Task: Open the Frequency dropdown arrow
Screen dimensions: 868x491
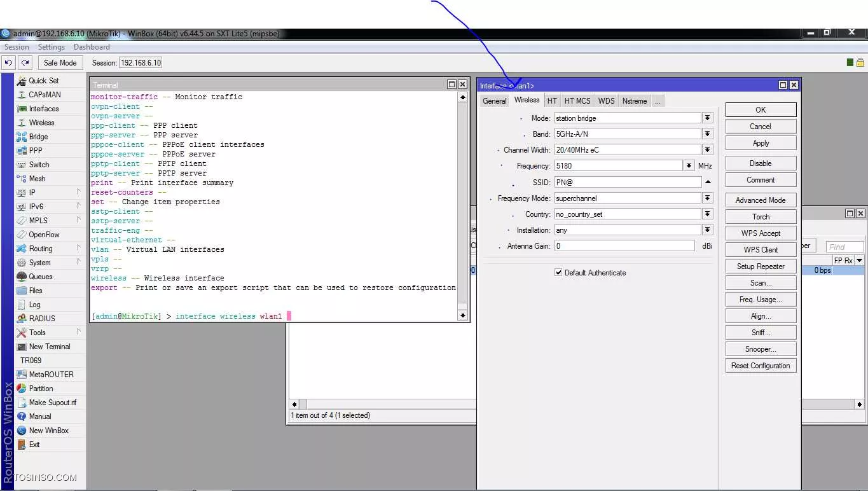Action: (x=689, y=166)
